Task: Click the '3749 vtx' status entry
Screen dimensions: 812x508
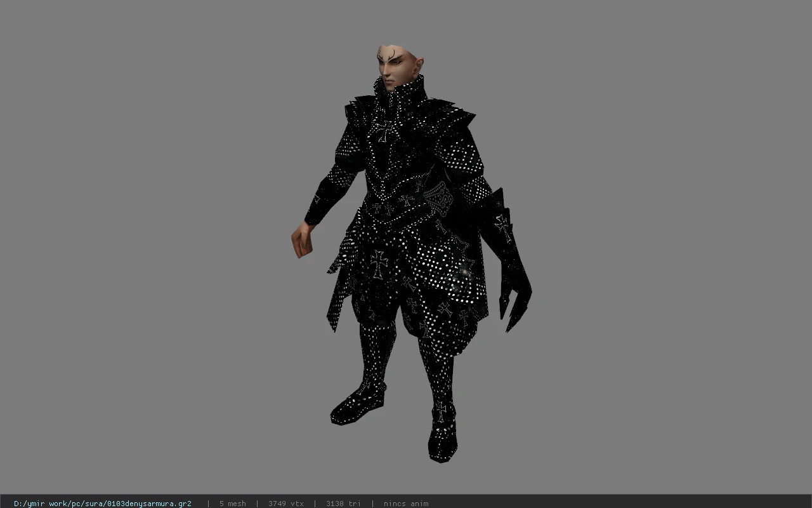Action: click(x=286, y=504)
